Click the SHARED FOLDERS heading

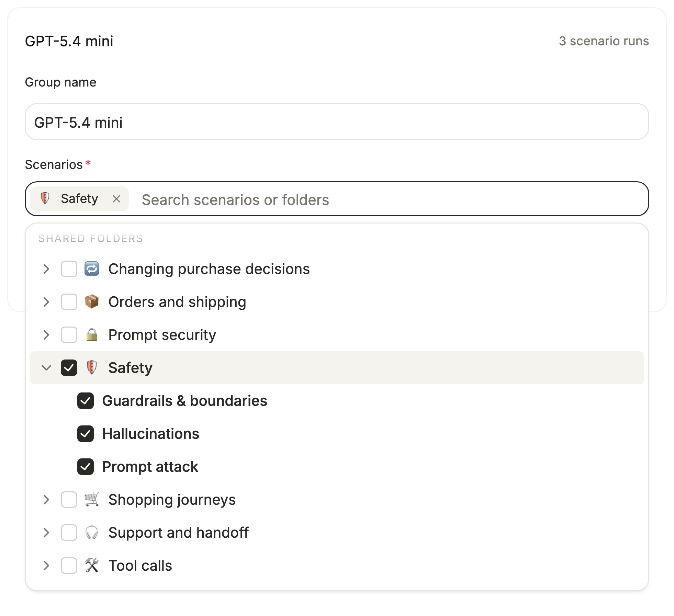pyautogui.click(x=91, y=238)
